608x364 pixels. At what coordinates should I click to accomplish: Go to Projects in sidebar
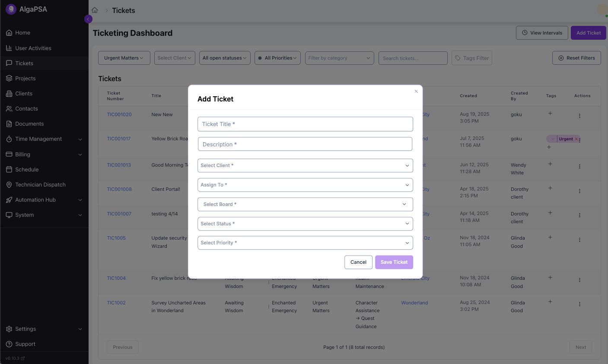25,79
